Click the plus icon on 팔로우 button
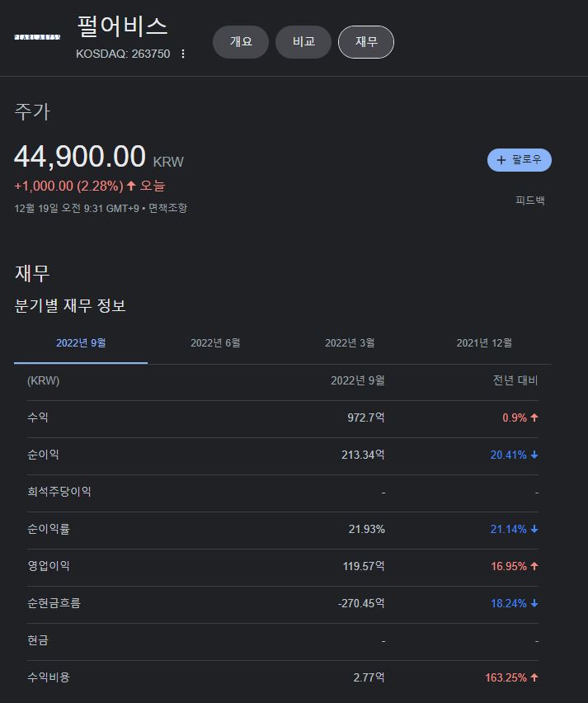The height and width of the screenshot is (703, 588). tap(501, 160)
